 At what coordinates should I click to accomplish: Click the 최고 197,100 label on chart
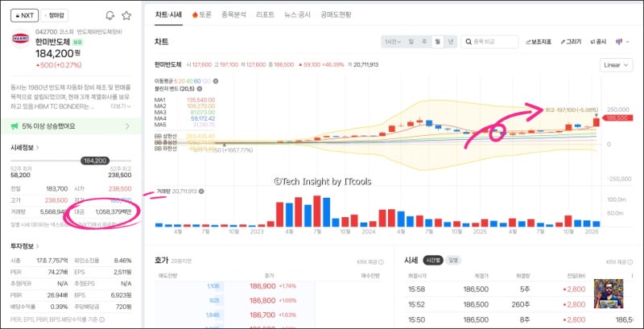click(x=572, y=109)
